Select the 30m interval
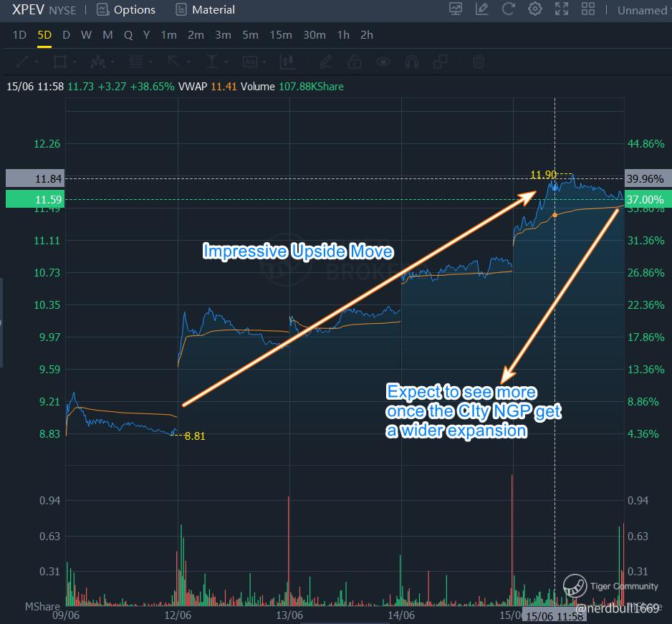Viewport: 672px width, 624px height. pyautogui.click(x=315, y=34)
